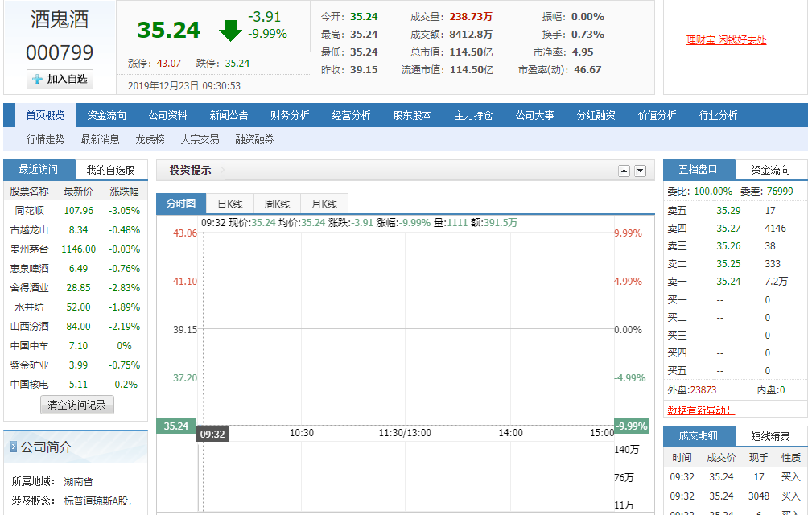Select 行情走势 sub-navigation link
Viewport: 812px width, 515px height.
tap(46, 140)
